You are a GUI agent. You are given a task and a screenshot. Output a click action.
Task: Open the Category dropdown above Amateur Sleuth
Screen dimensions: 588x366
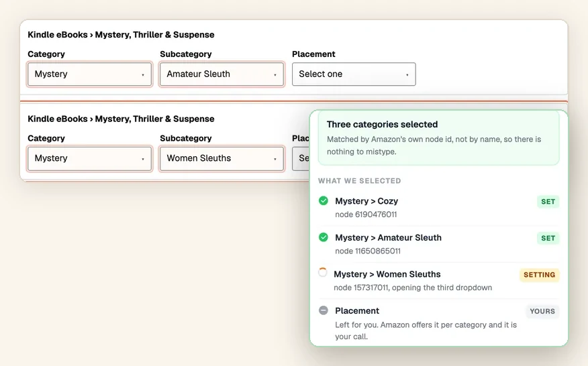click(90, 74)
